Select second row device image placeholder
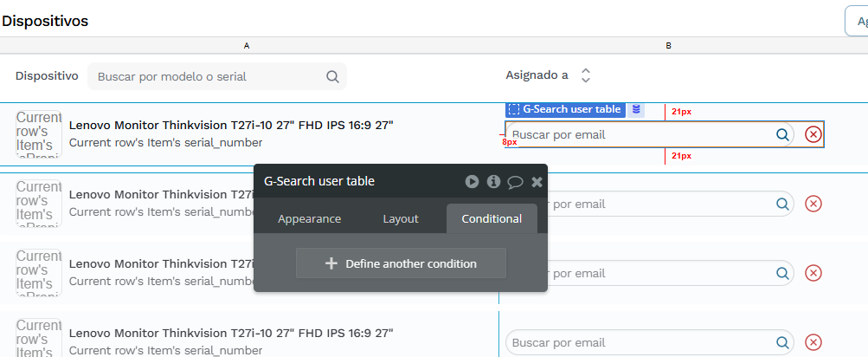Image resolution: width=868 pixels, height=357 pixels. tap(39, 204)
